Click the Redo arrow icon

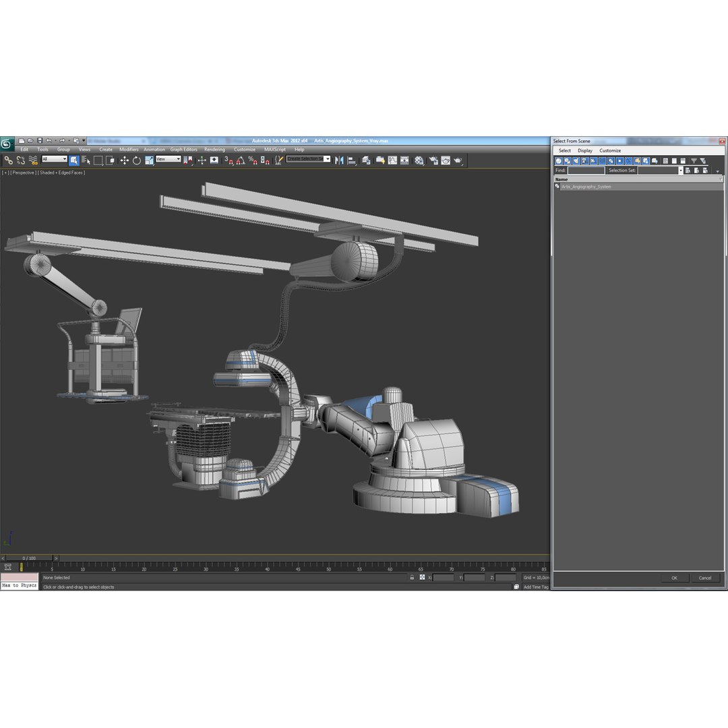(x=62, y=141)
